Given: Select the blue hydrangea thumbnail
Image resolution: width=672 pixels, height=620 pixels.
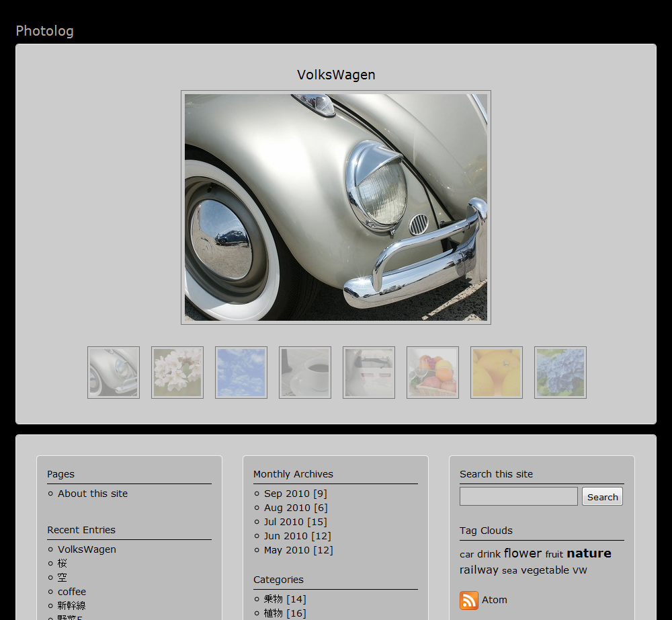Looking at the screenshot, I should pyautogui.click(x=560, y=373).
